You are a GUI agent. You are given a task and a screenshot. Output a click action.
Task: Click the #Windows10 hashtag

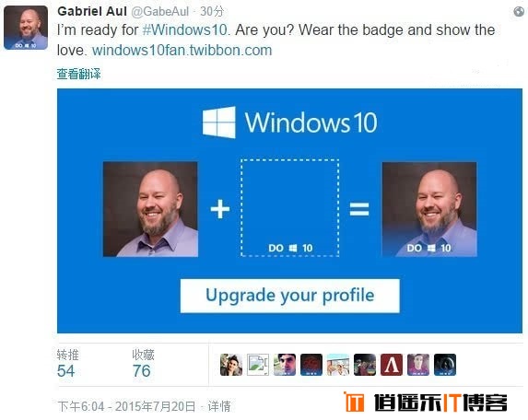pyautogui.click(x=185, y=29)
